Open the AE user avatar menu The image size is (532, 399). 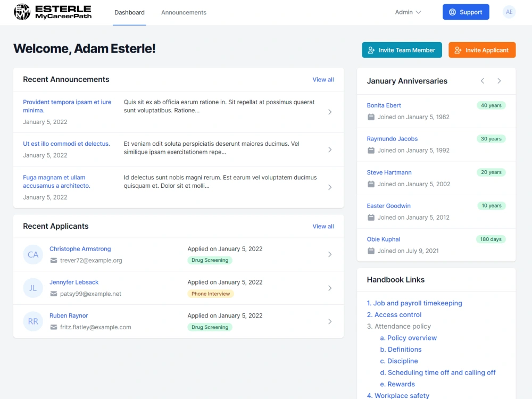pos(509,12)
